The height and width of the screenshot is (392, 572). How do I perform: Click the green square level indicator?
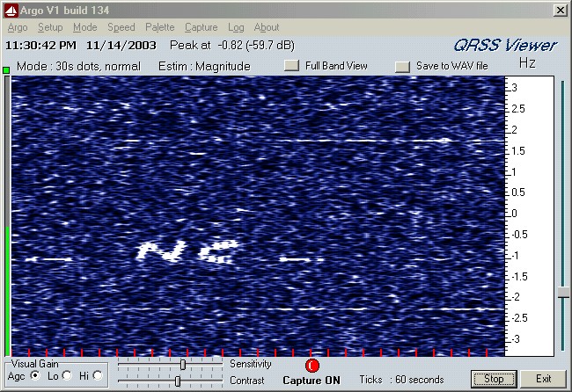coord(6,70)
